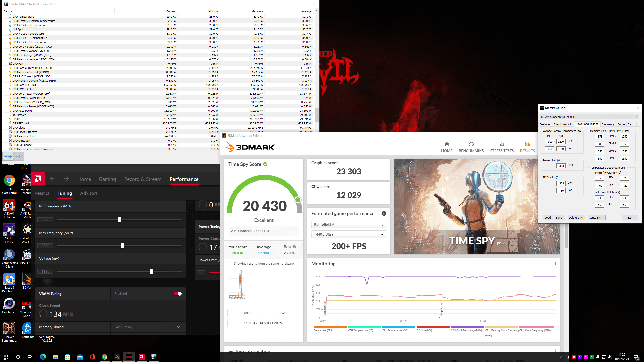Open Monitoring panel three-dot menu
This screenshot has height=362, width=644.
(x=555, y=263)
